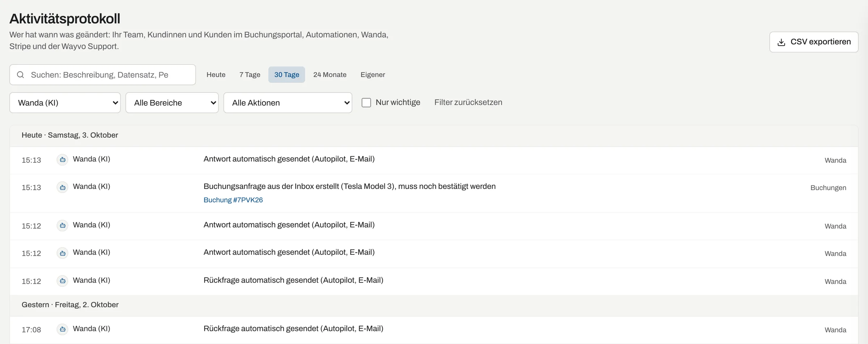Click the Buchungsanfrage aus der Inbox erstellt description
Screen dimensions: 868x344
[x=350, y=186]
